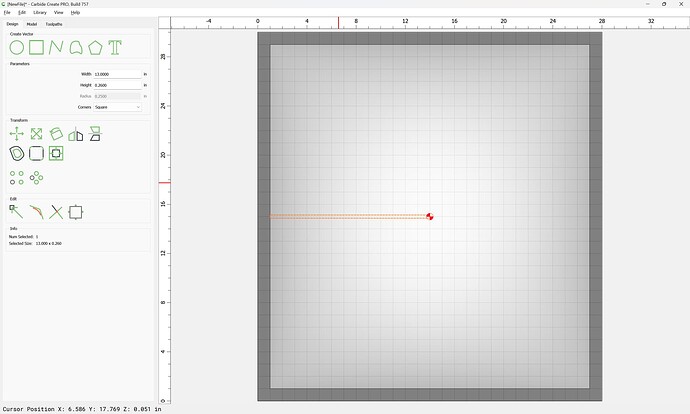Select the Circle vector tool
This screenshot has width=690, height=414.
click(x=17, y=47)
